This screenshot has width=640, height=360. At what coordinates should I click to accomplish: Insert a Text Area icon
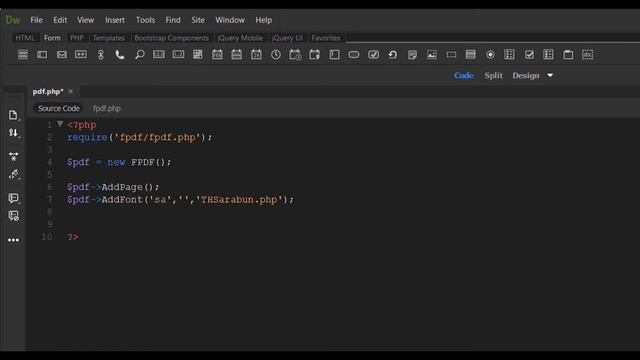334,55
